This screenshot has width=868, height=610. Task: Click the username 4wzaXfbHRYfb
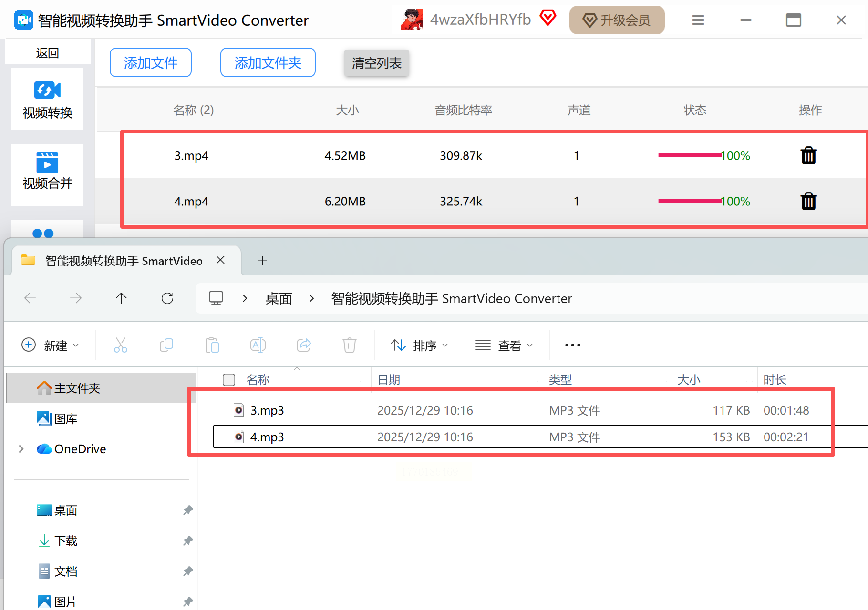click(x=480, y=20)
